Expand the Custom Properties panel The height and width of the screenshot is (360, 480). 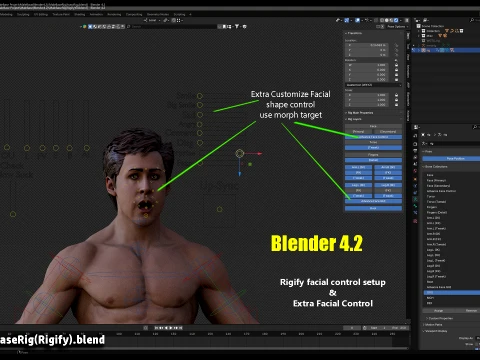pyautogui.click(x=440, y=318)
